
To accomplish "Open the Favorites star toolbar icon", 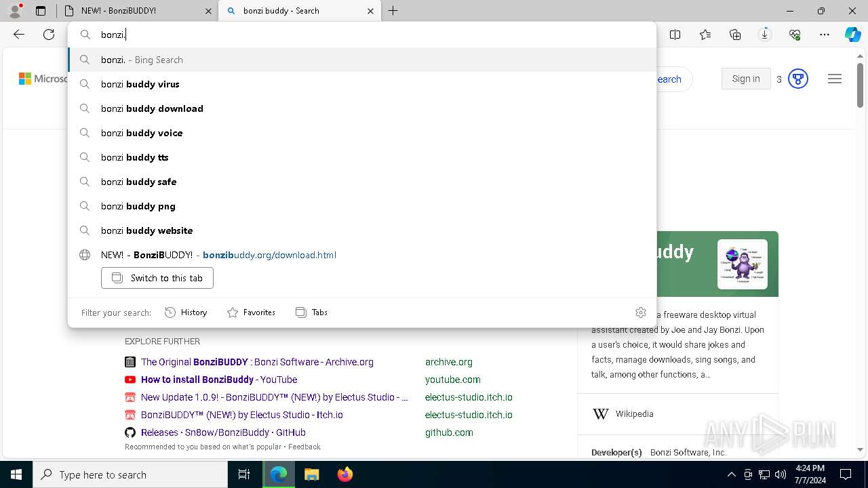I will click(705, 35).
